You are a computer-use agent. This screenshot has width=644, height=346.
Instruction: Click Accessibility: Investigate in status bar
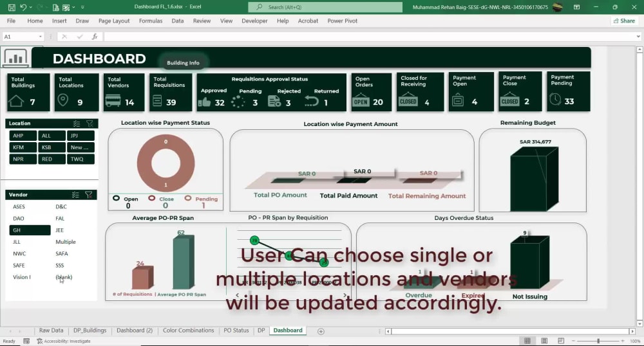(64, 341)
